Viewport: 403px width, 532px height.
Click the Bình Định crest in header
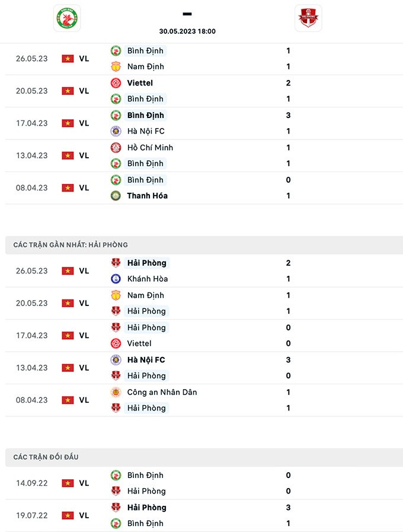[x=67, y=18]
